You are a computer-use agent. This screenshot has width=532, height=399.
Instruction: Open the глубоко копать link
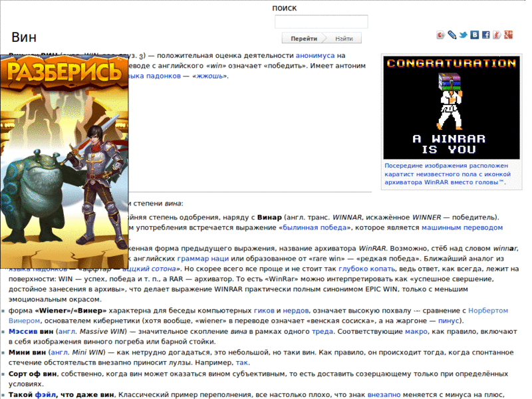(367, 269)
